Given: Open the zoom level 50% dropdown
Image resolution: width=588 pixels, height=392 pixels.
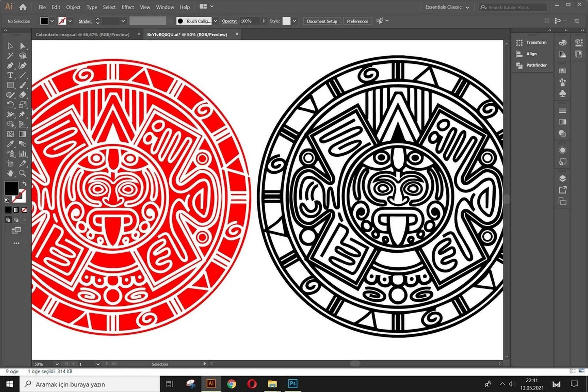Looking at the screenshot, I should coord(57,364).
